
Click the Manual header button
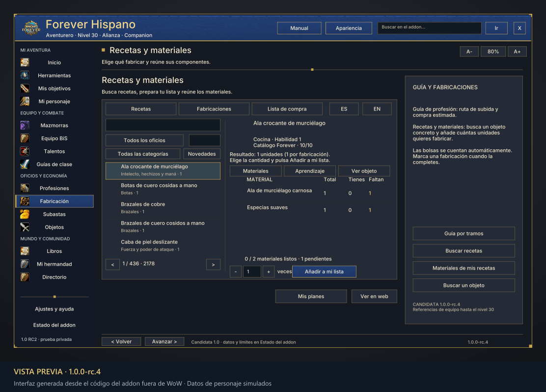[x=299, y=28]
